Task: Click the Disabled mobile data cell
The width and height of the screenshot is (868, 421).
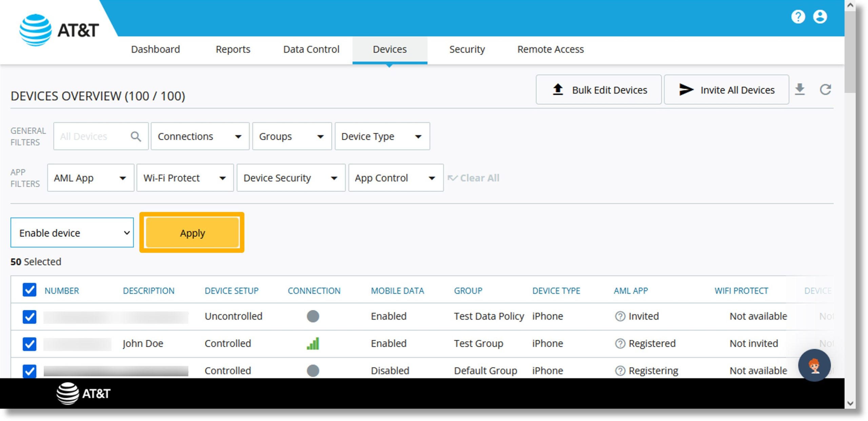Action: [390, 371]
